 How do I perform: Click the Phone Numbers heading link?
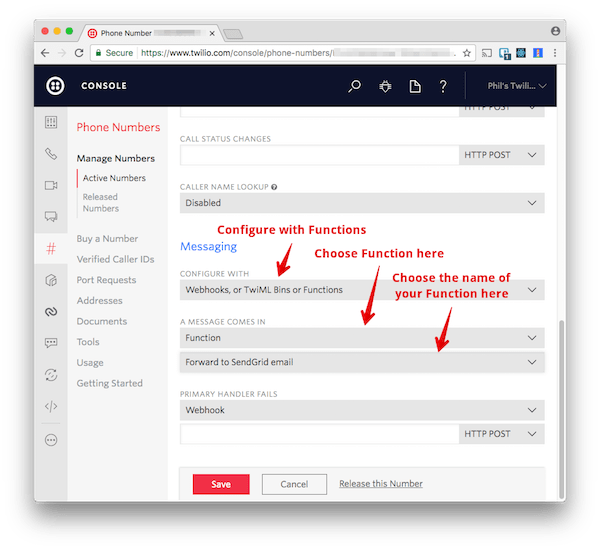[118, 127]
